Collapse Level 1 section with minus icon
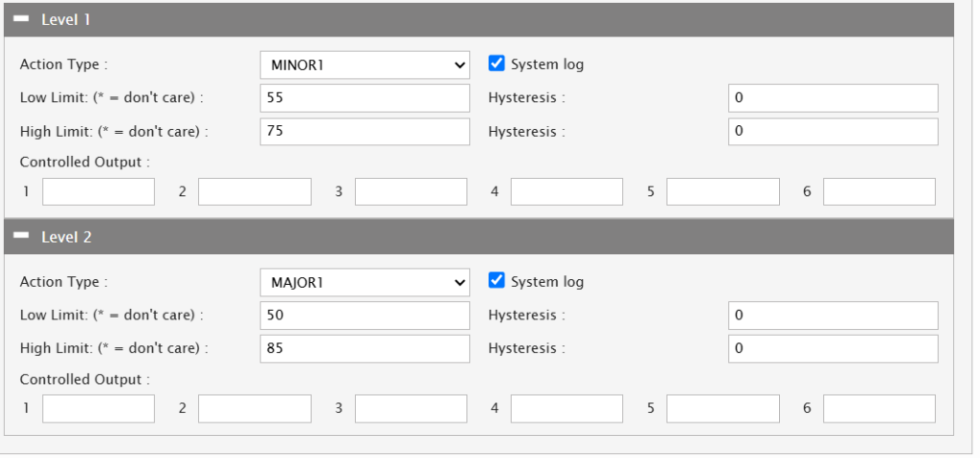This screenshot has height=458, width=980. click(x=21, y=19)
